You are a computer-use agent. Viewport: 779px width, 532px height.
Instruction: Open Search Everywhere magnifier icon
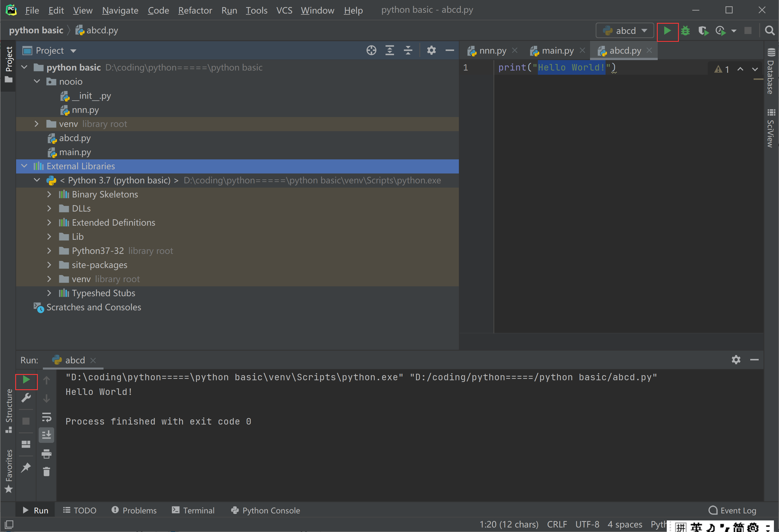tap(770, 31)
